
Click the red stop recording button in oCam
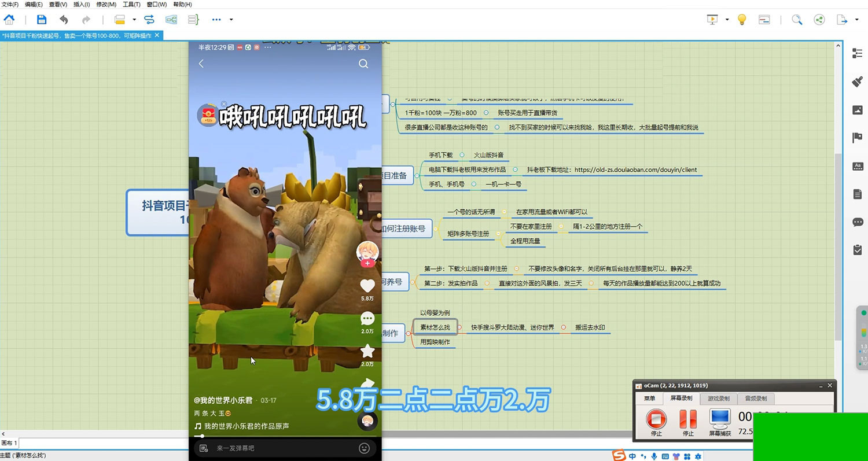pos(656,419)
